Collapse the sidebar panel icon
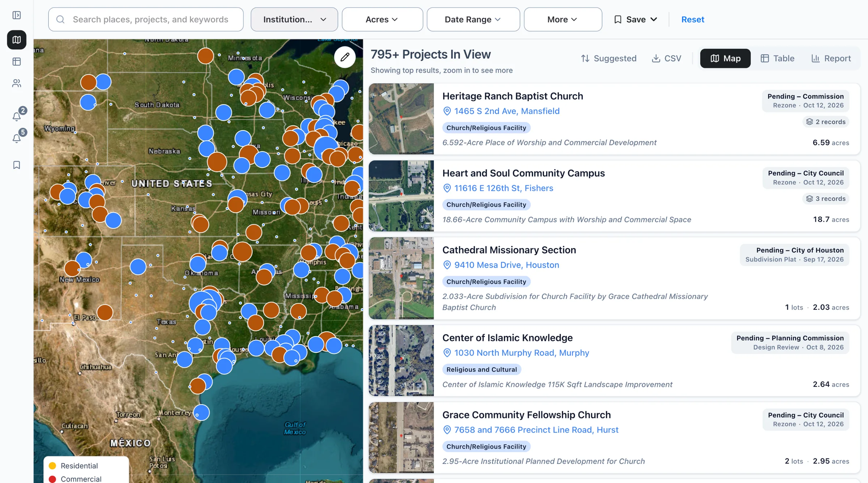Screen dimensions: 868x483 (17, 15)
